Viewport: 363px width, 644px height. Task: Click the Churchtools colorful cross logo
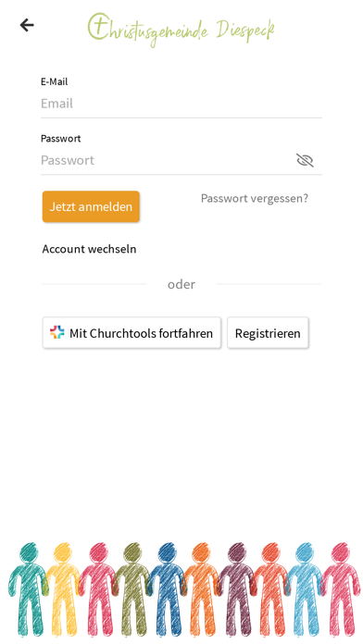click(x=57, y=332)
